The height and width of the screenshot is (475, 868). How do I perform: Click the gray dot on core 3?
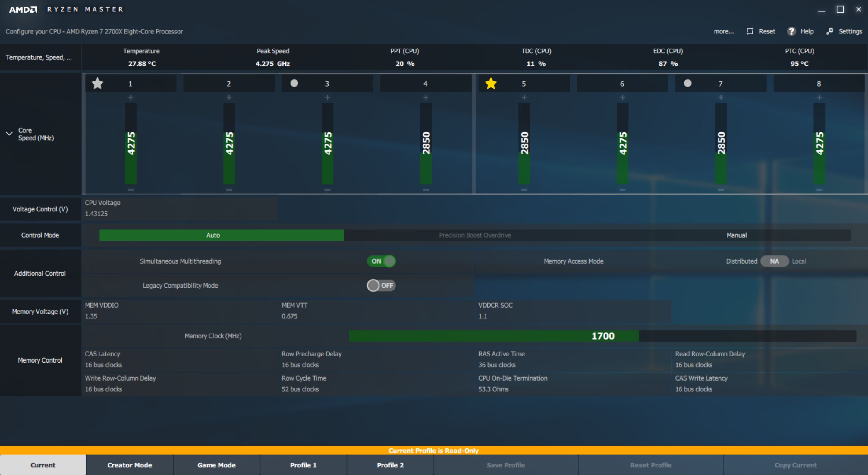294,83
